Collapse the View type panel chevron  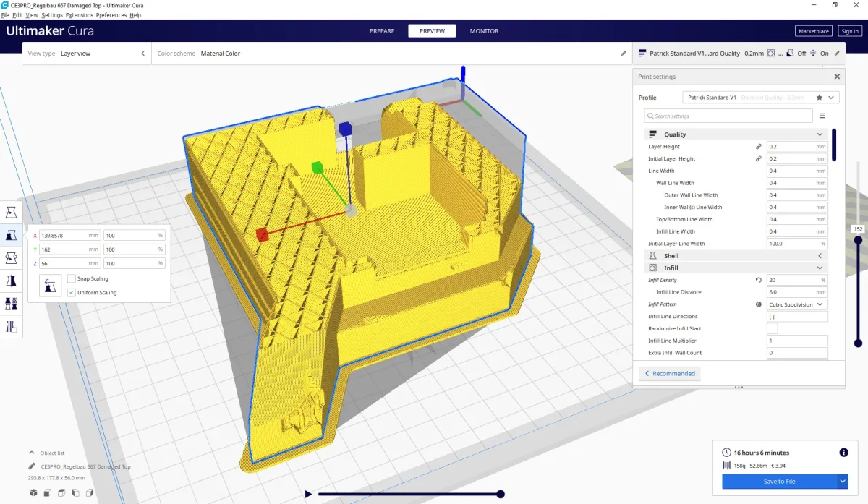pos(142,53)
